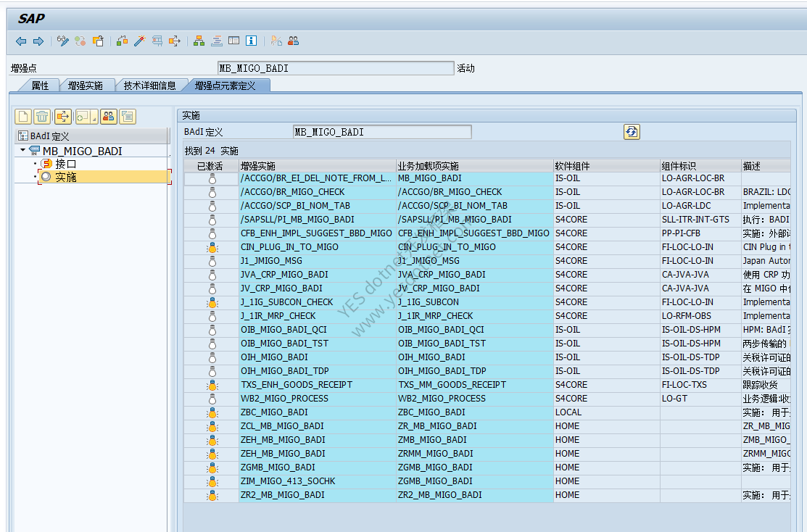Click the LO-GT component ID cell

tap(700, 399)
